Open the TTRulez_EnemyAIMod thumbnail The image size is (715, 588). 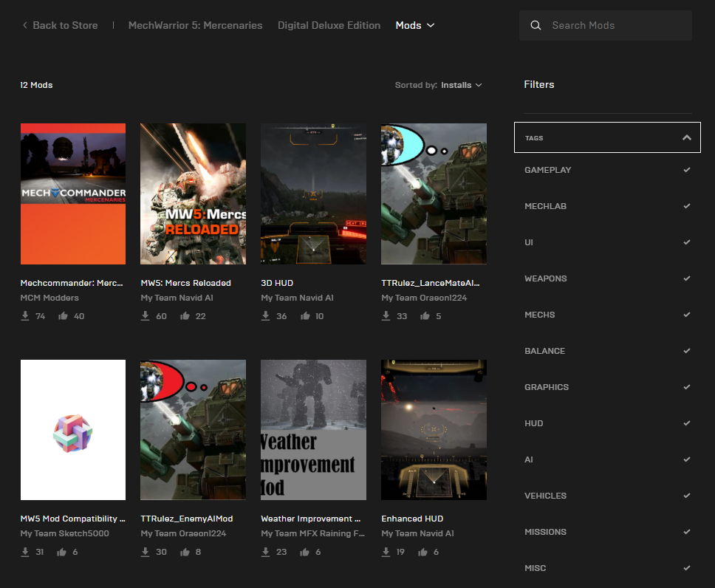coord(193,430)
